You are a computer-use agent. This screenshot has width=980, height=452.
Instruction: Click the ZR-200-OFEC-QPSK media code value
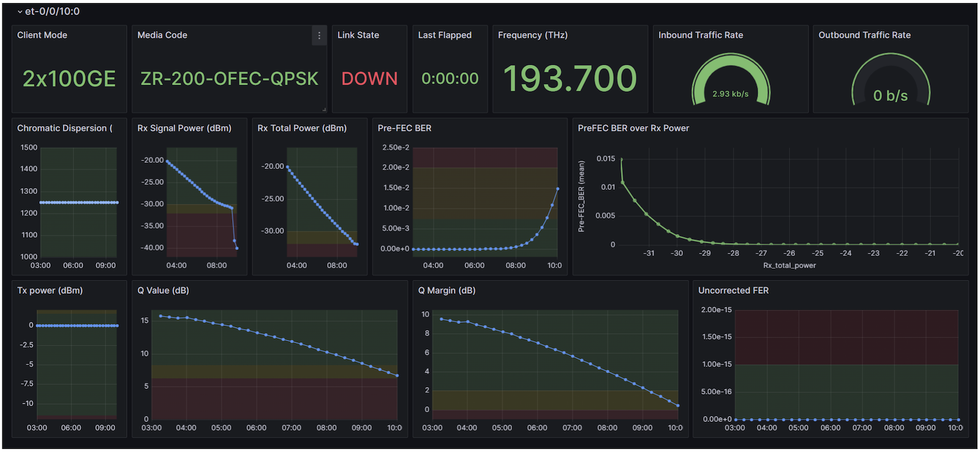(x=230, y=78)
